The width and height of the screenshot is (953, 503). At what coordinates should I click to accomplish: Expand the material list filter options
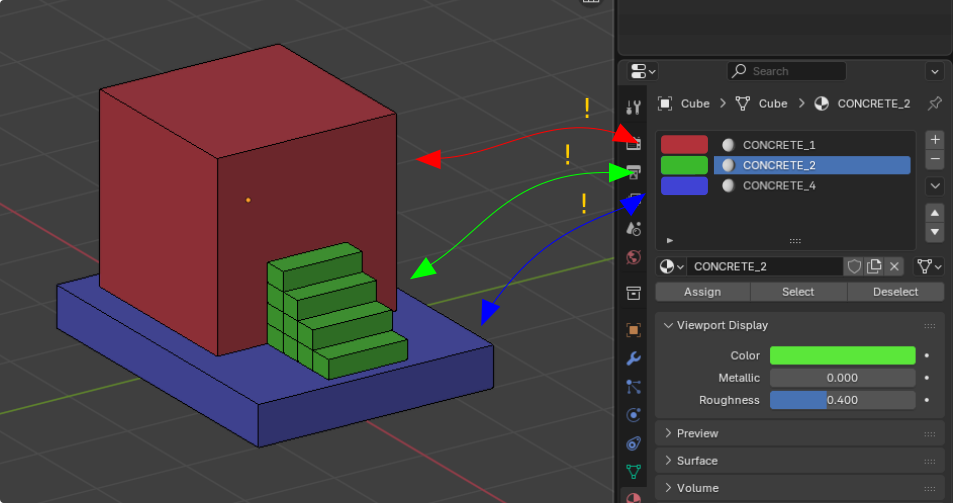click(x=670, y=241)
